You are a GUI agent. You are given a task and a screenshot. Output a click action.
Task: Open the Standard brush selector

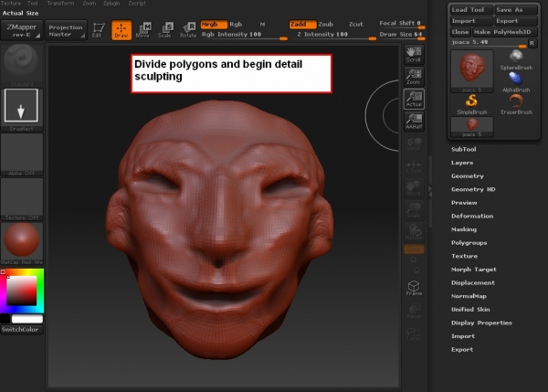22,66
